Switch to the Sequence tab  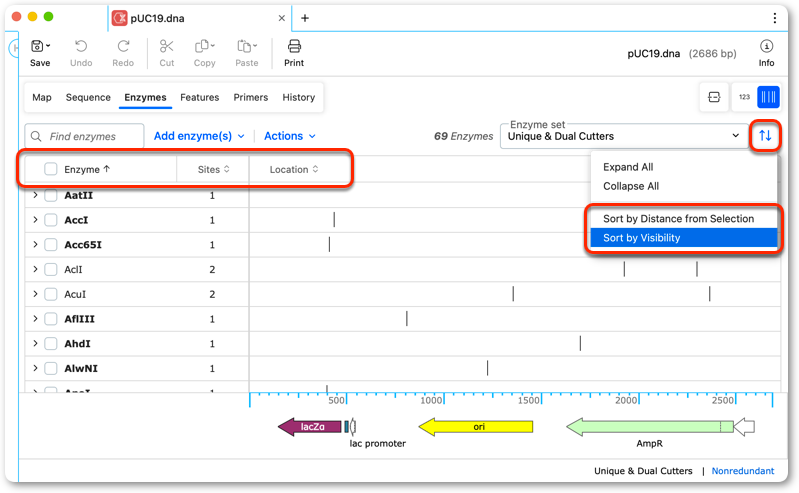click(88, 97)
